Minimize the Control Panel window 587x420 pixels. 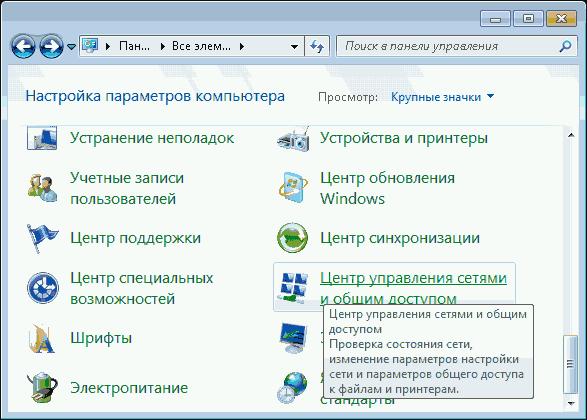coord(495,18)
